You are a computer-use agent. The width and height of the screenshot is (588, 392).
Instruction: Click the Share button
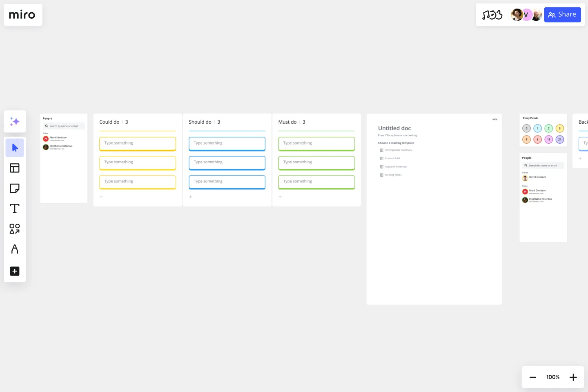563,14
